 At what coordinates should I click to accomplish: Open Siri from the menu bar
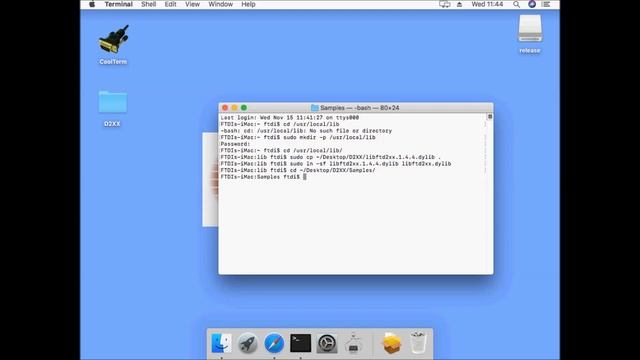[532, 4]
